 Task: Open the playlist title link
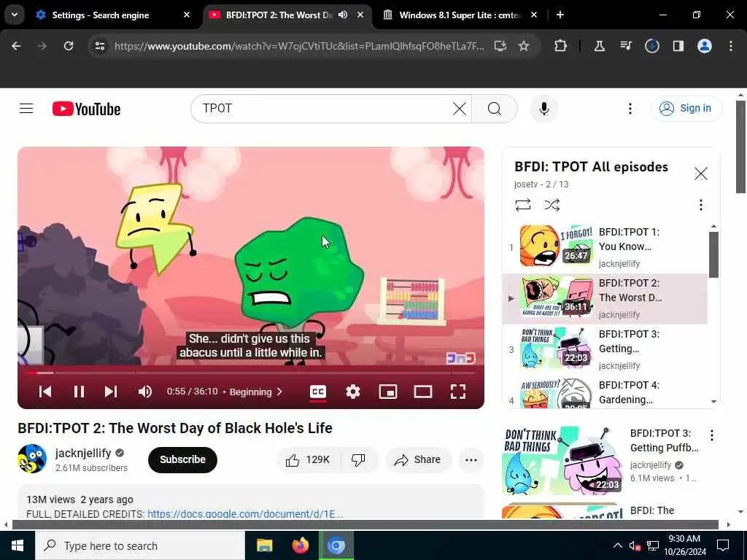coord(591,167)
